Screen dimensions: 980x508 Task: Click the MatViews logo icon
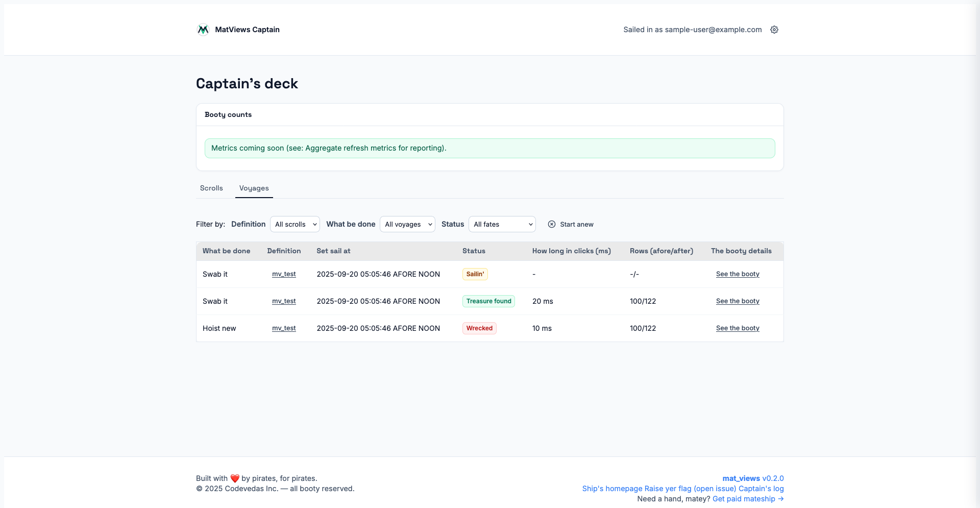[203, 30]
